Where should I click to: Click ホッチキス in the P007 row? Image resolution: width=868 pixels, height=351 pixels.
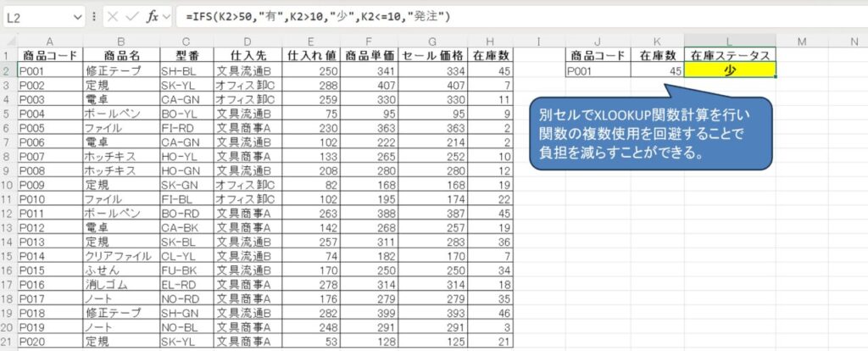(x=121, y=156)
